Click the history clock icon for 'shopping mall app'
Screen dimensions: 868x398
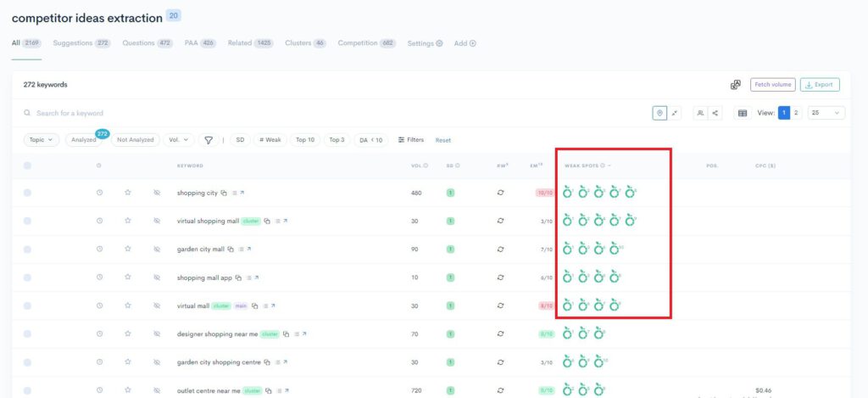coord(100,277)
